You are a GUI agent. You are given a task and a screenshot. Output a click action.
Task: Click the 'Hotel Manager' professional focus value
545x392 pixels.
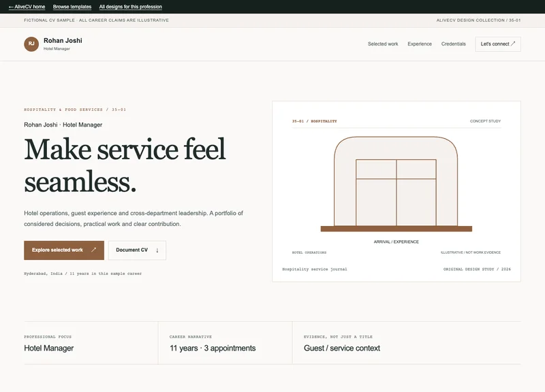pyautogui.click(x=48, y=348)
